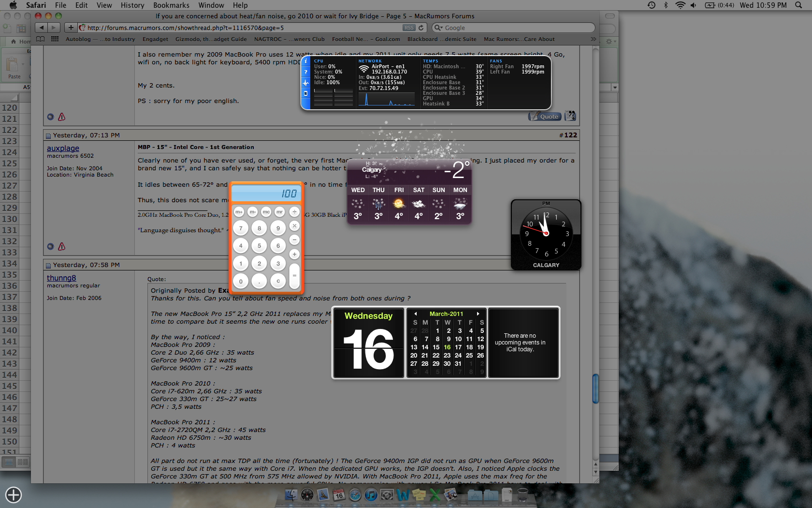Viewport: 812px width, 508px height.
Task: Click the Calgary clock widget
Action: coord(546,235)
